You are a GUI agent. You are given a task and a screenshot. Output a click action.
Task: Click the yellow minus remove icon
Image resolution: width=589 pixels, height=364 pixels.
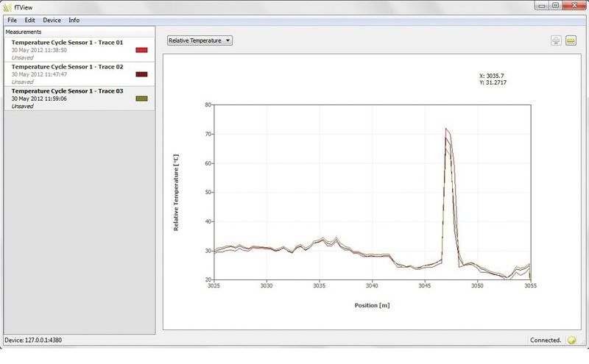pyautogui.click(x=571, y=40)
